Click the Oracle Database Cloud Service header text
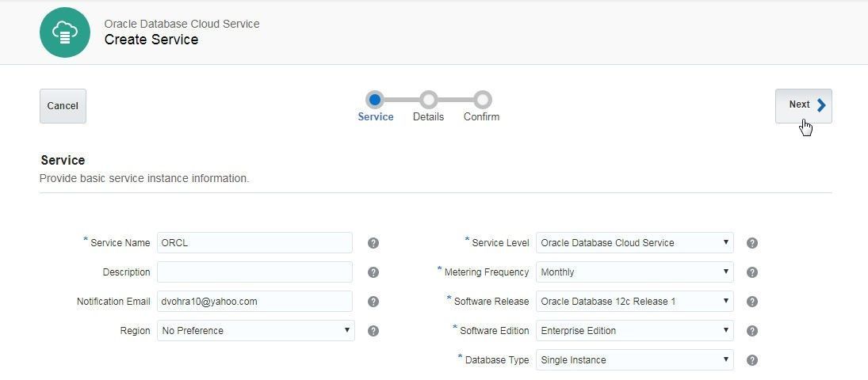 click(x=182, y=24)
